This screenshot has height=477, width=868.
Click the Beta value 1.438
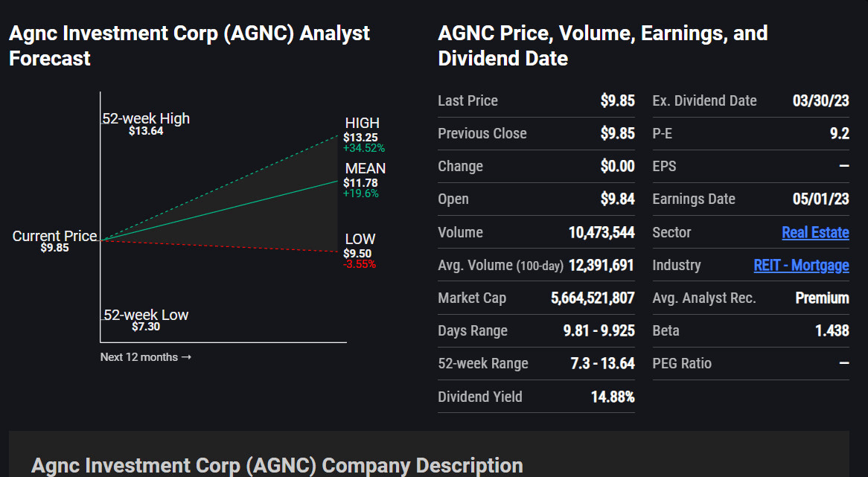pyautogui.click(x=832, y=330)
